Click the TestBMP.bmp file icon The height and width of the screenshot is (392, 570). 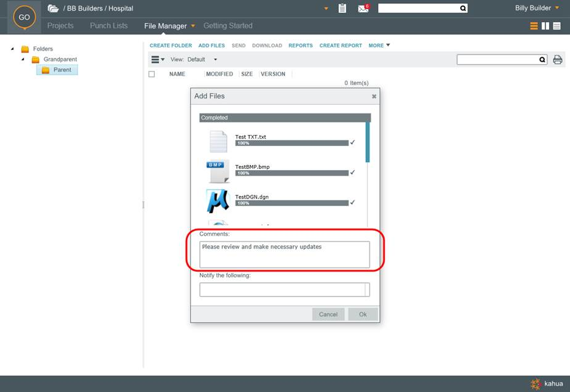coord(218,171)
